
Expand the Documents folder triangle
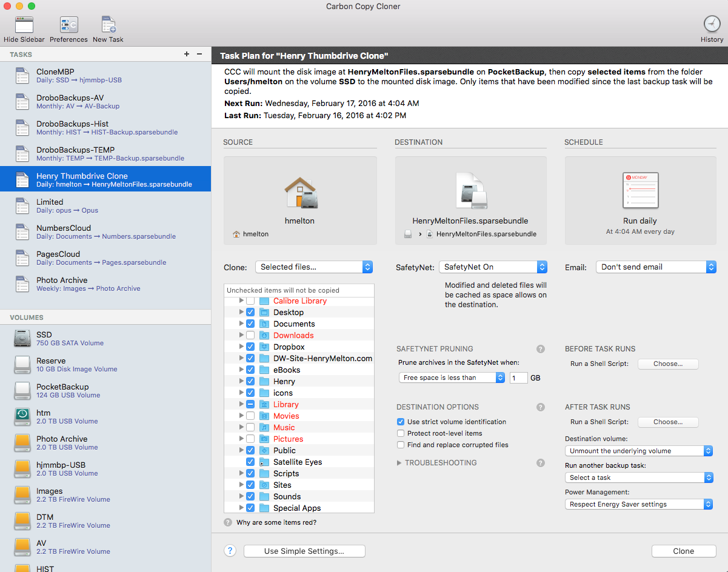pos(241,324)
